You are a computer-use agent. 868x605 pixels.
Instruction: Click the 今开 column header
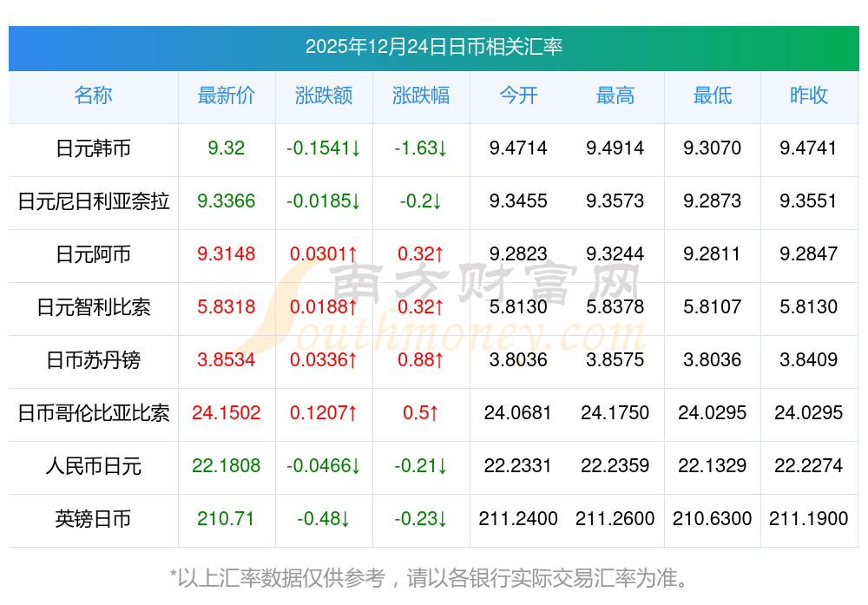(x=518, y=95)
